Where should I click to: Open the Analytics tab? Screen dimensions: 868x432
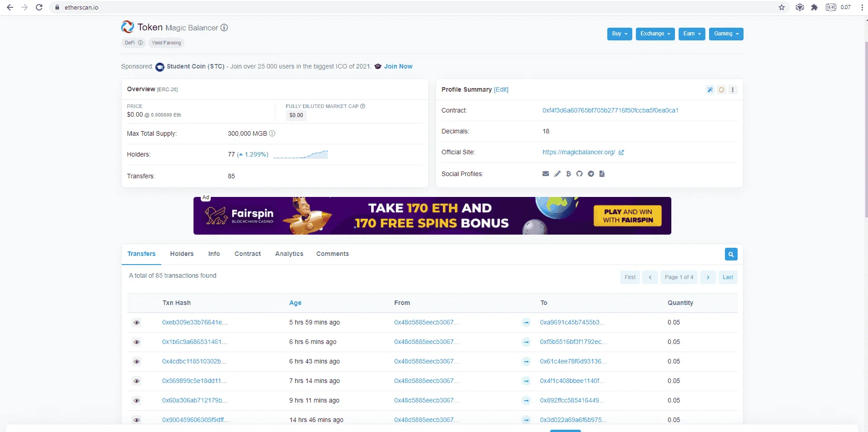[x=289, y=254]
